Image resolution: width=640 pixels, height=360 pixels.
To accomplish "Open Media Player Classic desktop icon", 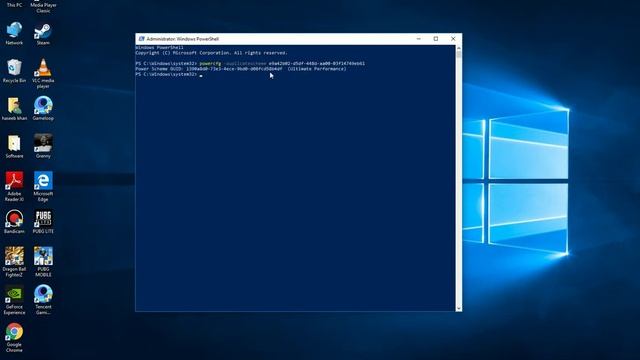I will click(43, 7).
